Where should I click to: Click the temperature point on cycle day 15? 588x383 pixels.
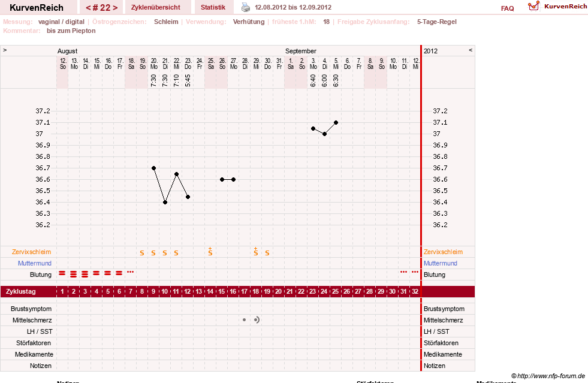click(222, 180)
